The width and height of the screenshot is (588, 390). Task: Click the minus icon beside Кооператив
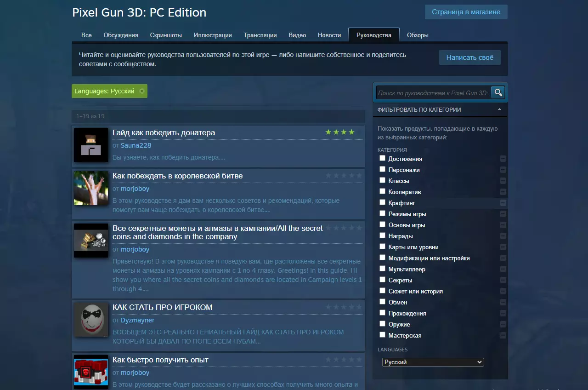[503, 192]
